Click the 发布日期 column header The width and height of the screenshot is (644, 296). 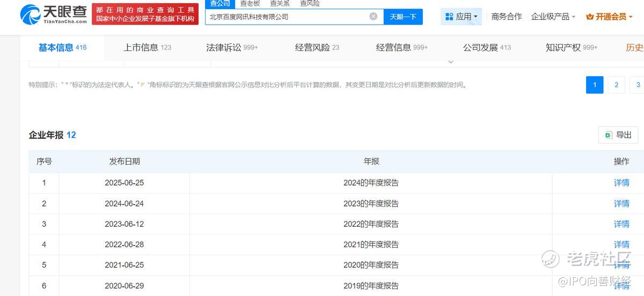(x=125, y=161)
